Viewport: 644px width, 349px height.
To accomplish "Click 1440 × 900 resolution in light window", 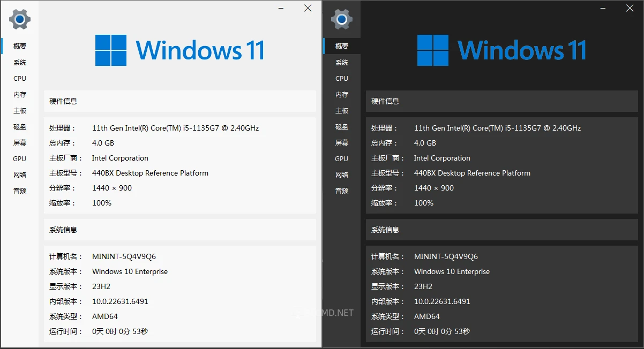I will [112, 188].
